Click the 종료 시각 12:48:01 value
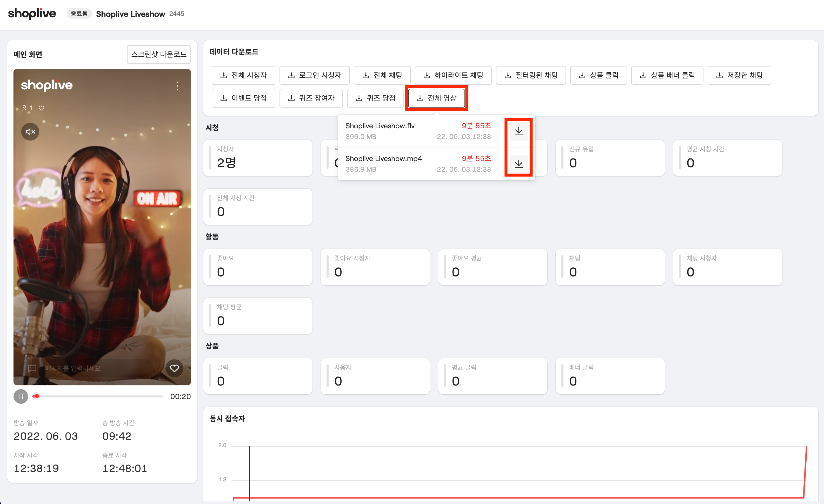The height and width of the screenshot is (504, 824). [x=125, y=468]
